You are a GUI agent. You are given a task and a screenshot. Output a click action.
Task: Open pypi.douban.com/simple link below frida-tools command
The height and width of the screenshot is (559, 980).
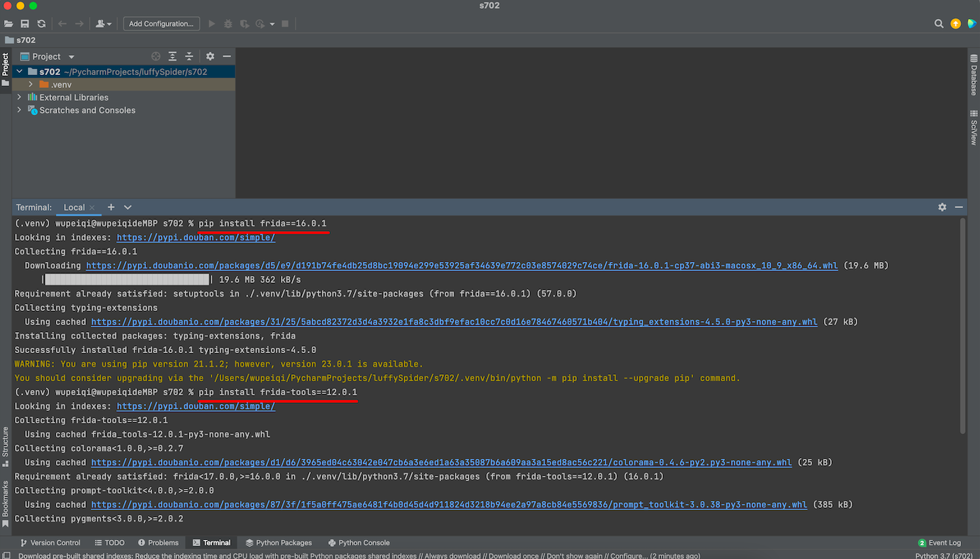point(196,406)
